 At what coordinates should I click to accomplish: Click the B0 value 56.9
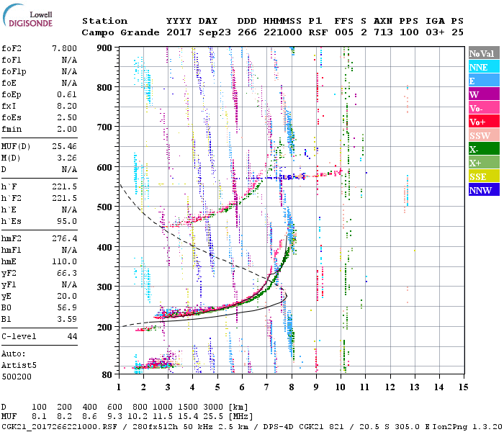67,307
